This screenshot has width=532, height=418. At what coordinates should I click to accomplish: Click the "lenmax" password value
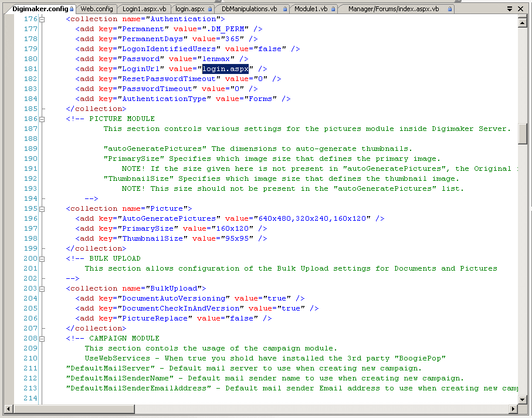click(x=216, y=59)
